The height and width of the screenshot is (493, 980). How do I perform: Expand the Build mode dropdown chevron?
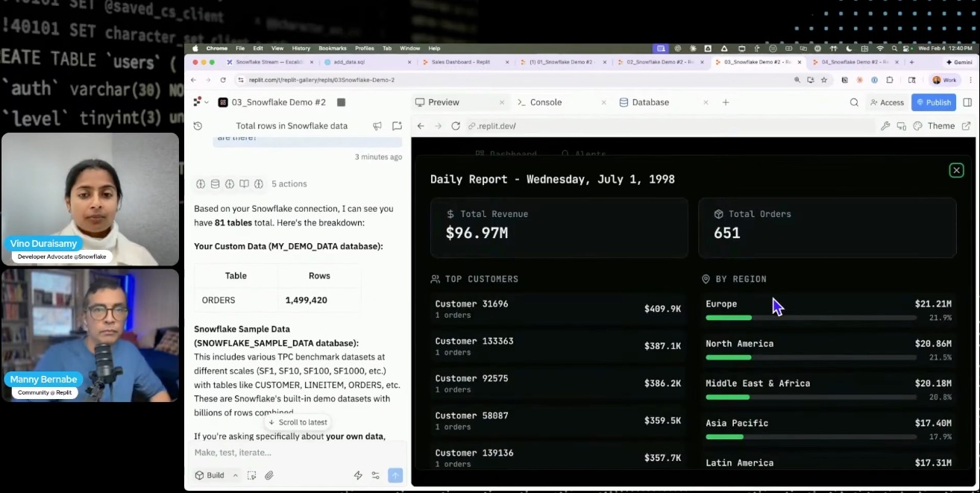[x=236, y=475]
